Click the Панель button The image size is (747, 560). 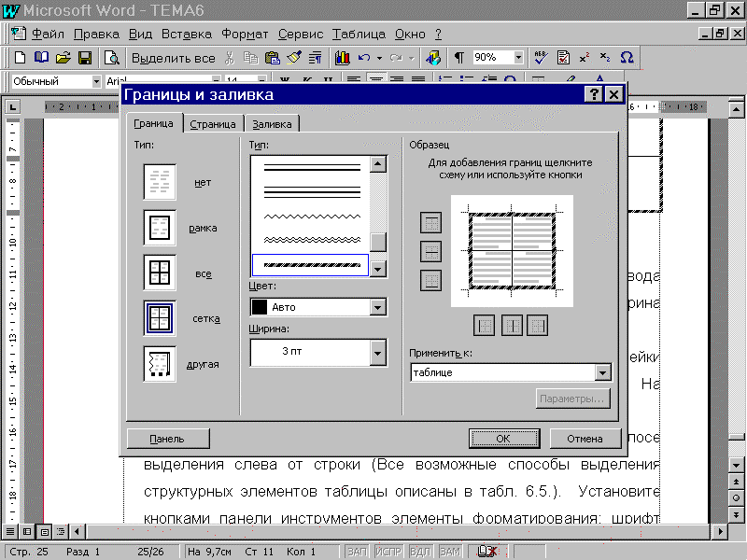pyautogui.click(x=167, y=439)
